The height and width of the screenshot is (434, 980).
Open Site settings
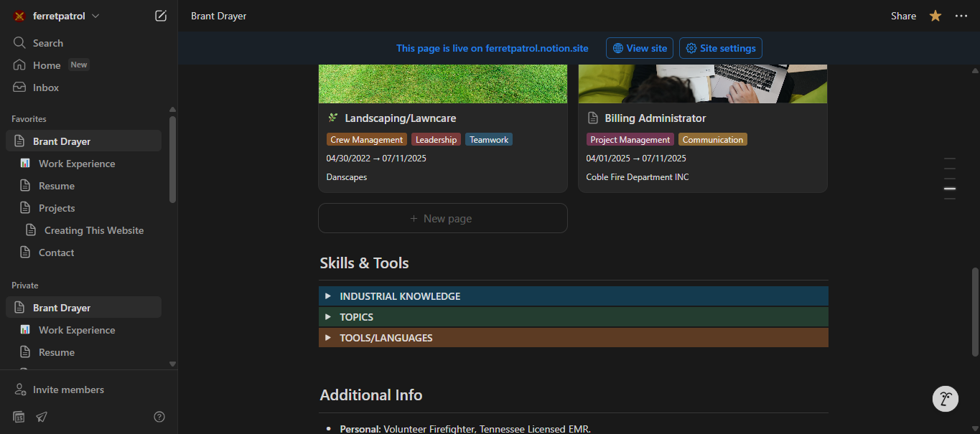click(720, 48)
